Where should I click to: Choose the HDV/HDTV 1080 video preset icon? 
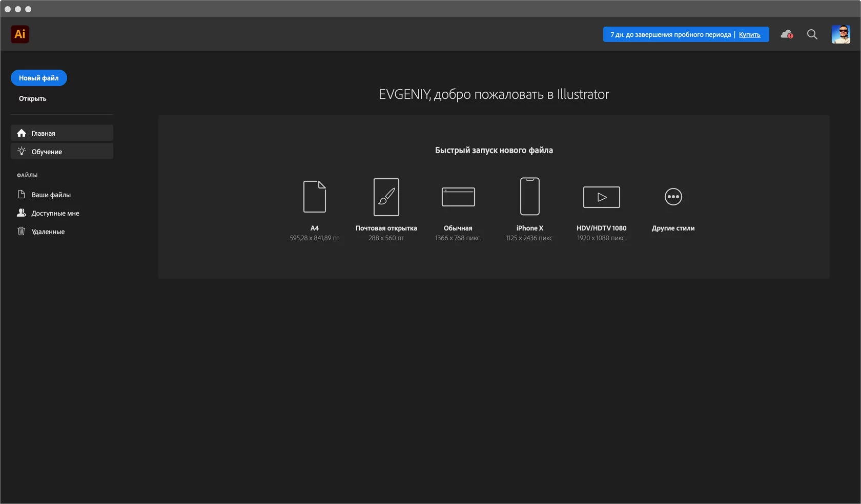point(602,197)
